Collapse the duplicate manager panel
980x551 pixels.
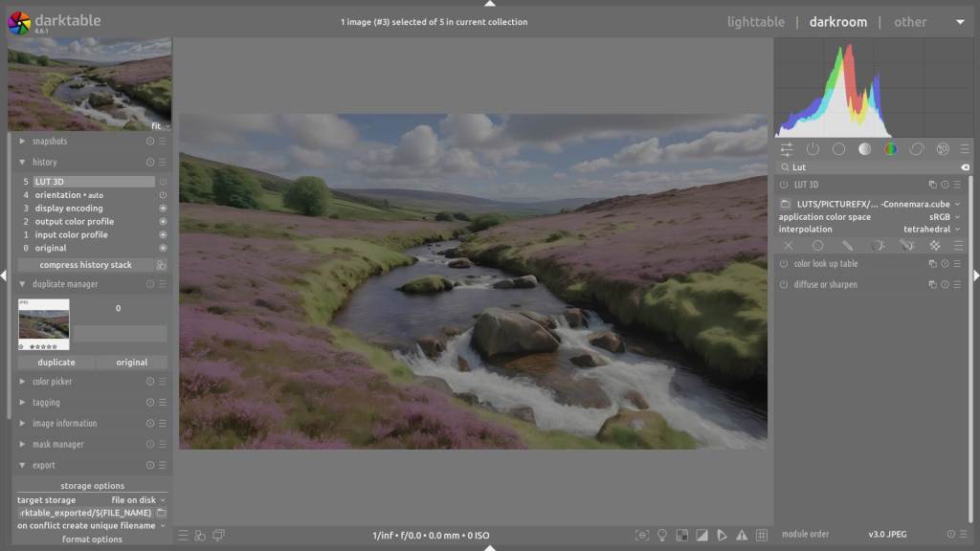click(x=23, y=284)
